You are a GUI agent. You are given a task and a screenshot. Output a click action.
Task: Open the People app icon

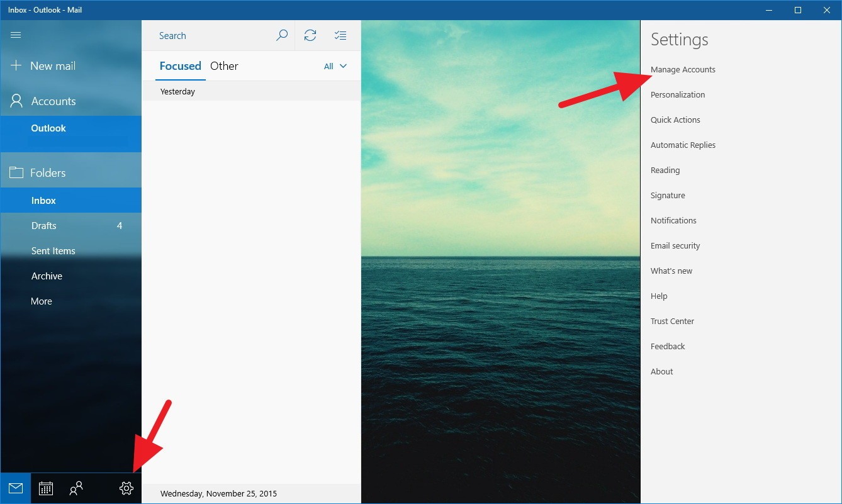pyautogui.click(x=76, y=488)
